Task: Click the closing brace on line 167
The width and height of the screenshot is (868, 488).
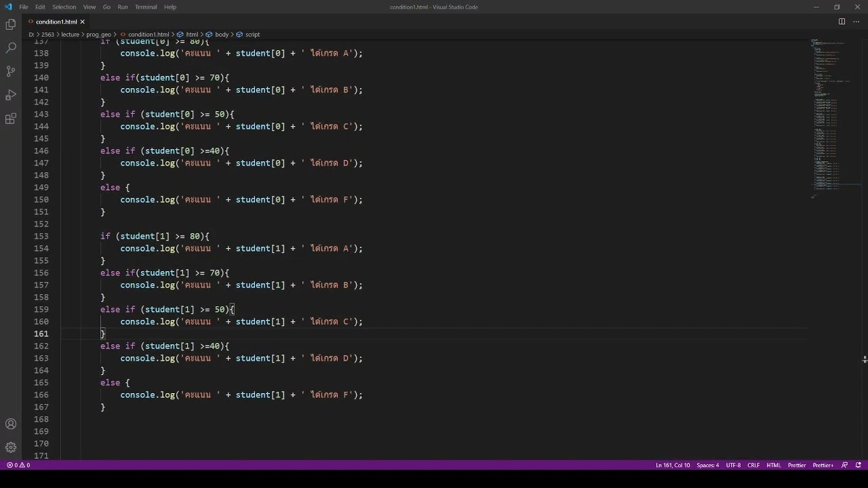Action: pyautogui.click(x=103, y=407)
